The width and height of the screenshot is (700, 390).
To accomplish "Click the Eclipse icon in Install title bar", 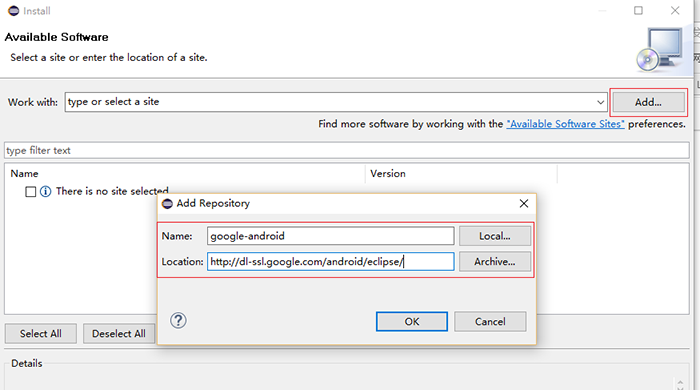I will pyautogui.click(x=14, y=11).
